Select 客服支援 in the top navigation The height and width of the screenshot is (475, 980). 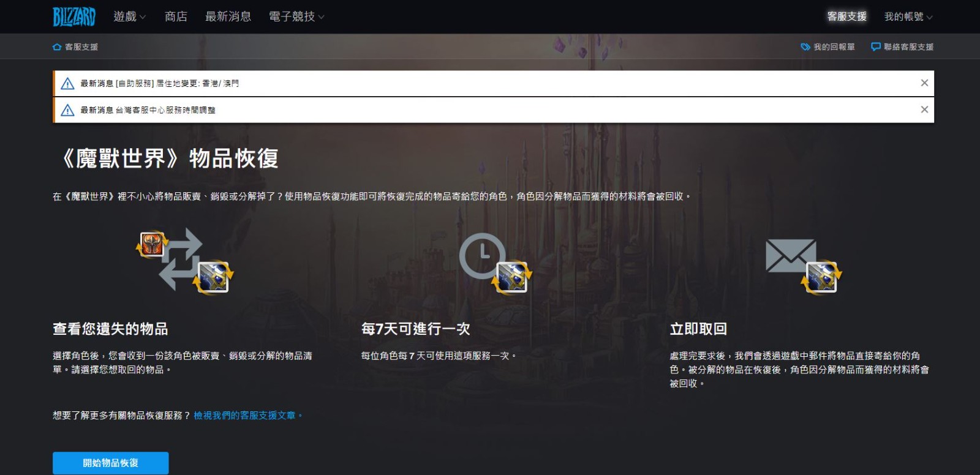pos(847,17)
